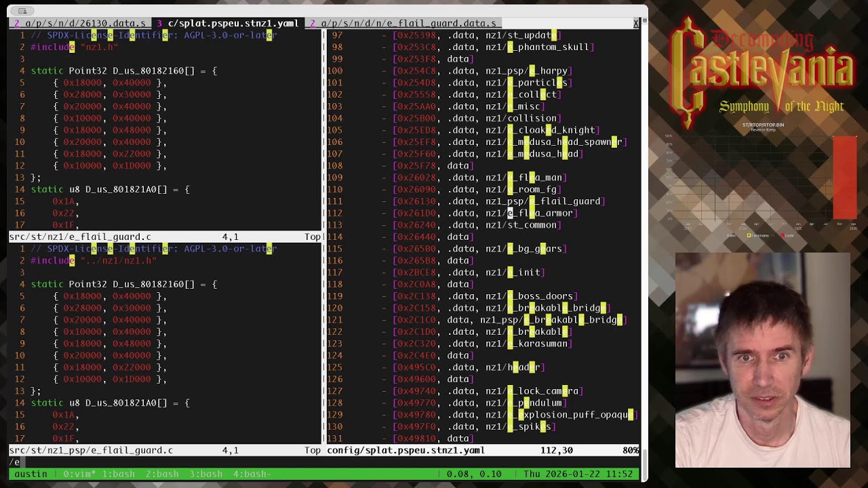This screenshot has height=488, width=868.
Task: Click the SPDX-License-Identifier comment in top pane
Action: [x=153, y=35]
